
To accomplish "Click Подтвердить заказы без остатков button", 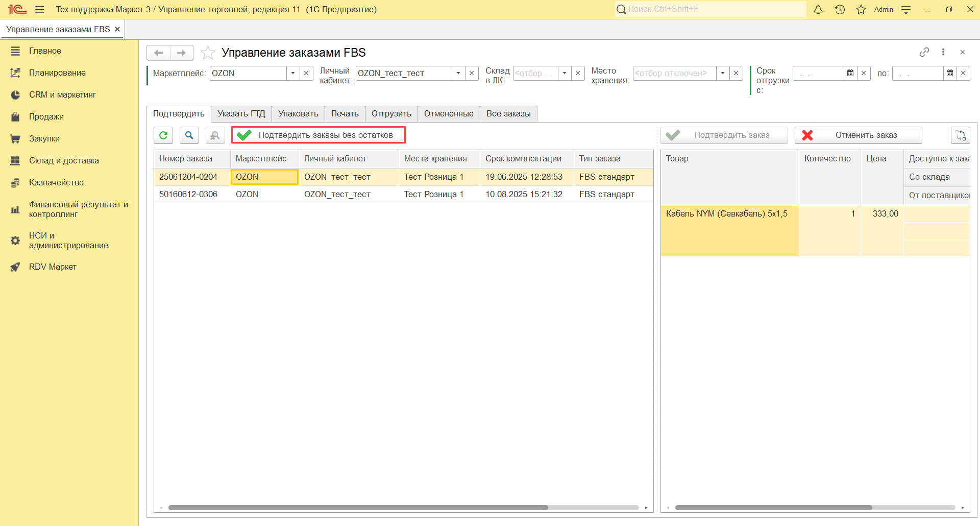I will pos(318,135).
